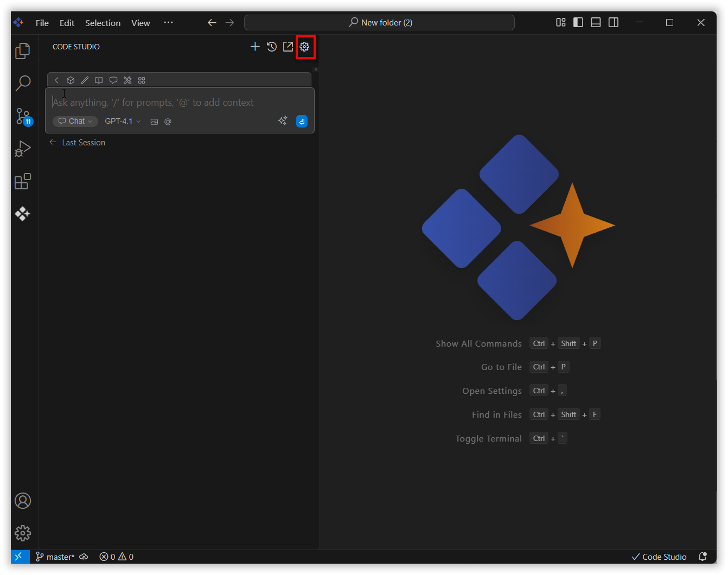Viewport: 728px width, 575px height.
Task: Open the Run and Debug view
Action: click(23, 149)
